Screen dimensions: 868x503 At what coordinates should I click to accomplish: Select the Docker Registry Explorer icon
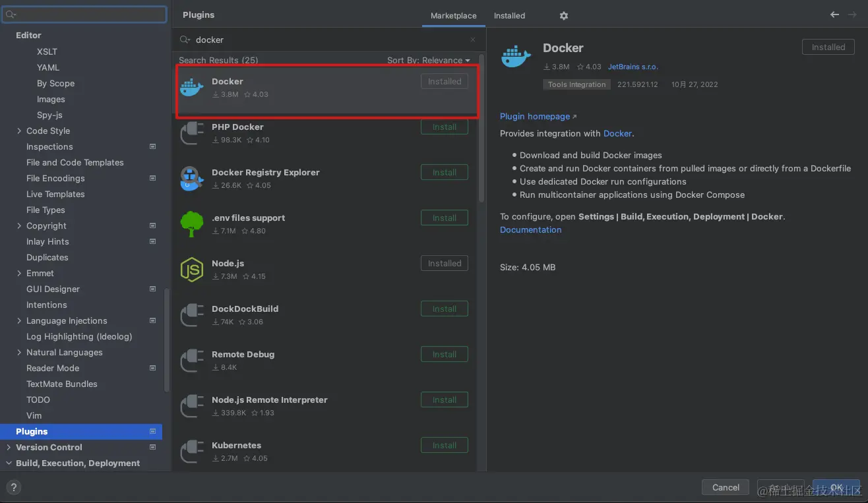(192, 179)
